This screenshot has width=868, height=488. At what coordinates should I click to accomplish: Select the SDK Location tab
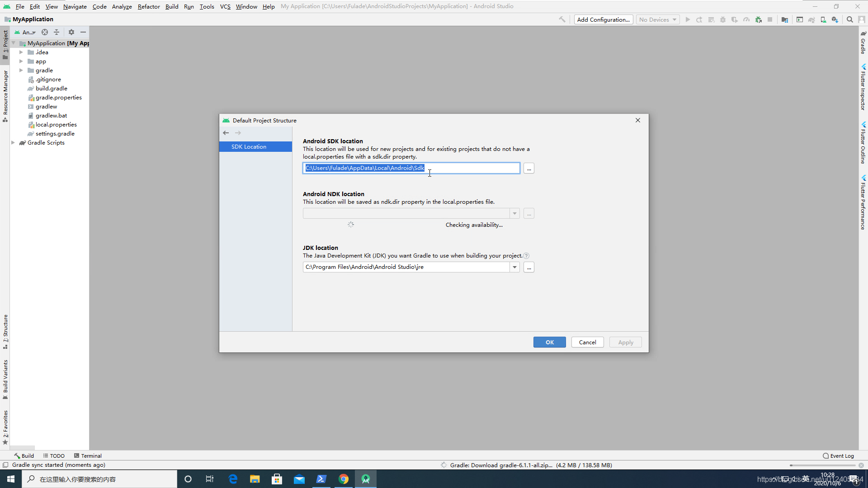[249, 146]
